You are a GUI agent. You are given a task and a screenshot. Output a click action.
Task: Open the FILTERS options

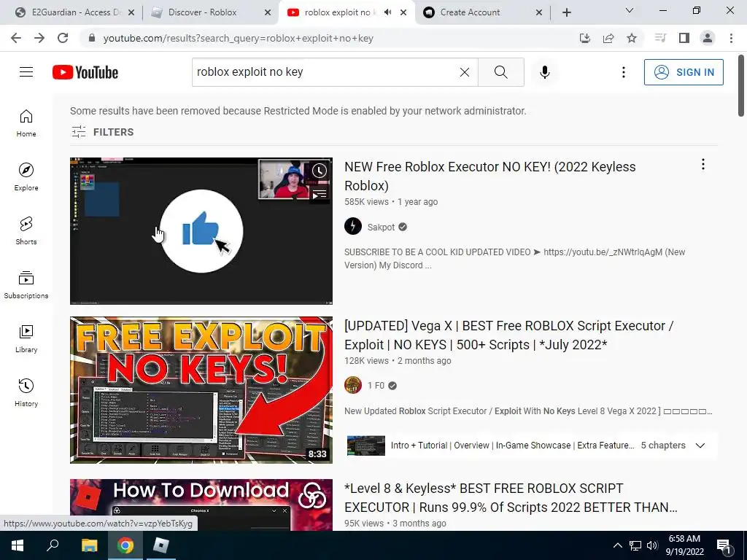click(102, 132)
